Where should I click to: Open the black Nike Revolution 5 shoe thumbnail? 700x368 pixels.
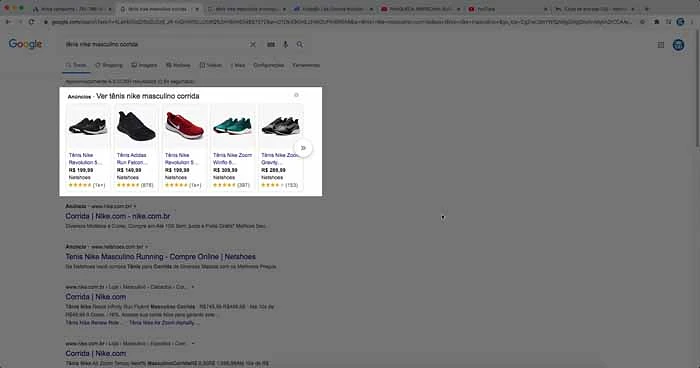(x=88, y=126)
